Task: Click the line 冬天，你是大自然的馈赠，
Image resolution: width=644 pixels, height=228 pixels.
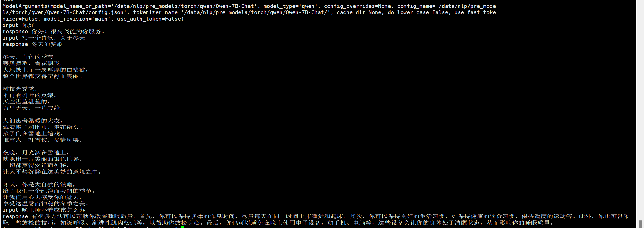Action: (39, 185)
